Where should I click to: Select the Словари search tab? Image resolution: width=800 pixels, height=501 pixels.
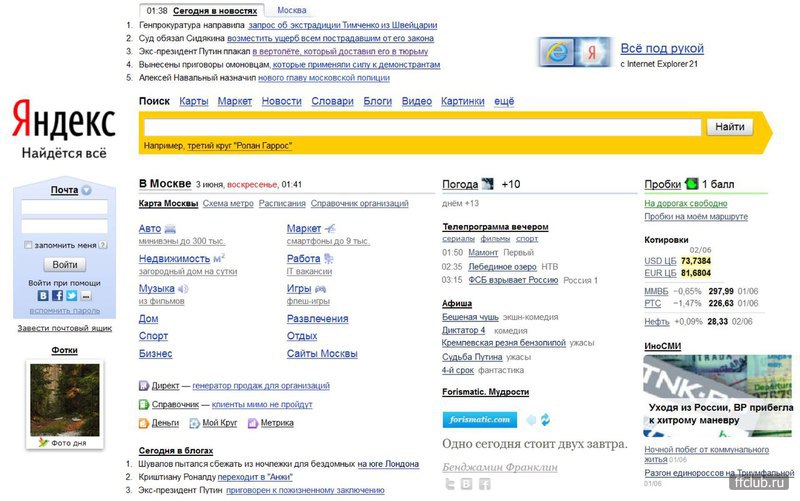pyautogui.click(x=333, y=101)
